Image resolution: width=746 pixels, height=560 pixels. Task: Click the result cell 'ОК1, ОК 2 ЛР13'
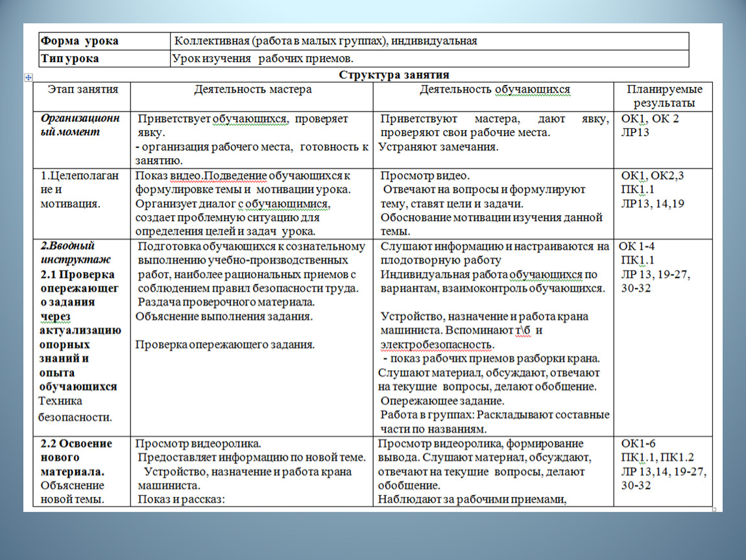point(664,140)
